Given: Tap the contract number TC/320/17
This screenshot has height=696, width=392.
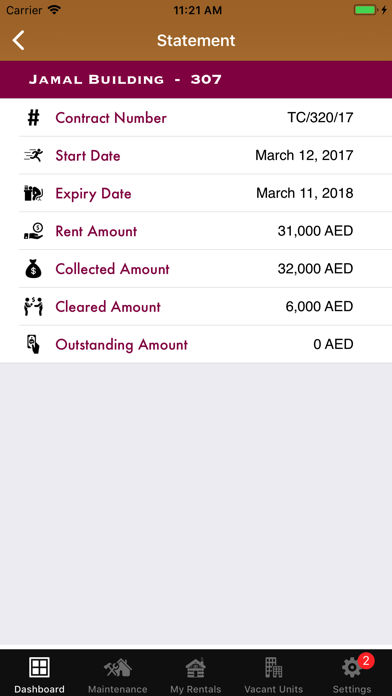Looking at the screenshot, I should click(x=320, y=118).
